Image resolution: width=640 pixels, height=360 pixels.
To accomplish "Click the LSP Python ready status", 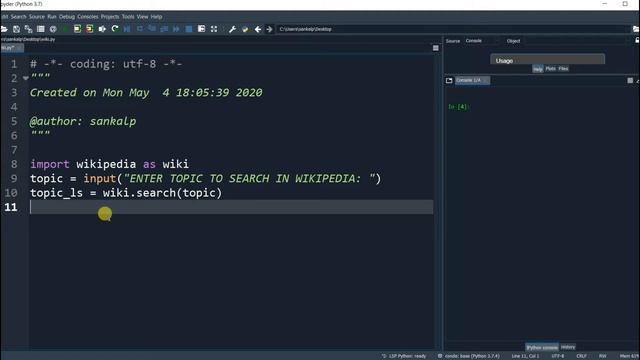I will pos(404,356).
